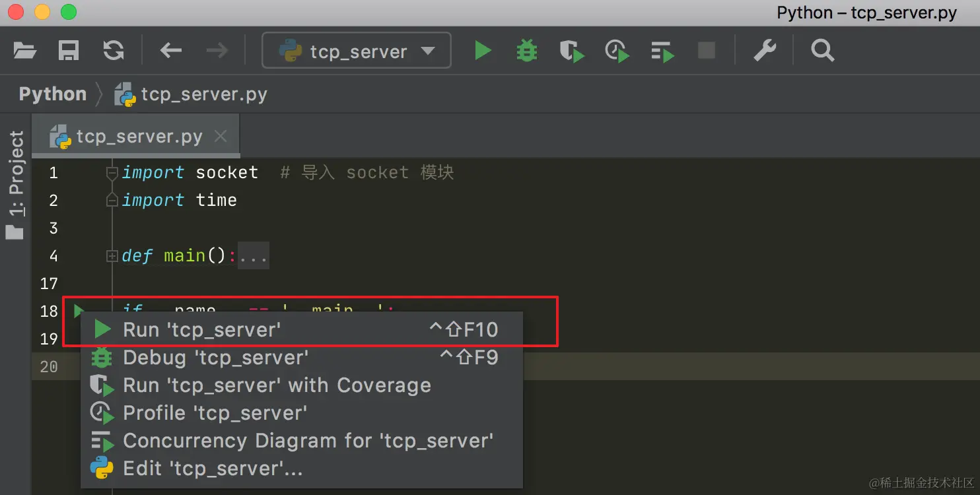The height and width of the screenshot is (495, 980).
Task: Toggle fold marker at line 2 import
Action: [x=112, y=200]
